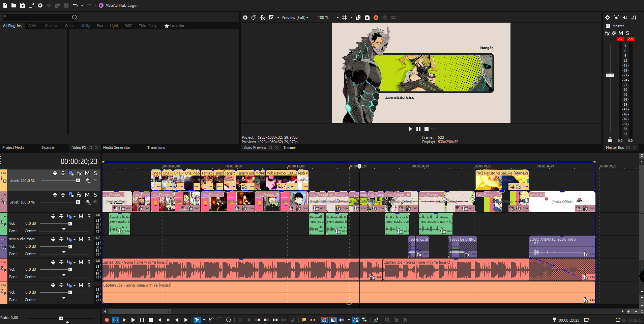This screenshot has height=324, width=644.
Task: Insert a marker with the orange flag icon
Action: coord(304,320)
